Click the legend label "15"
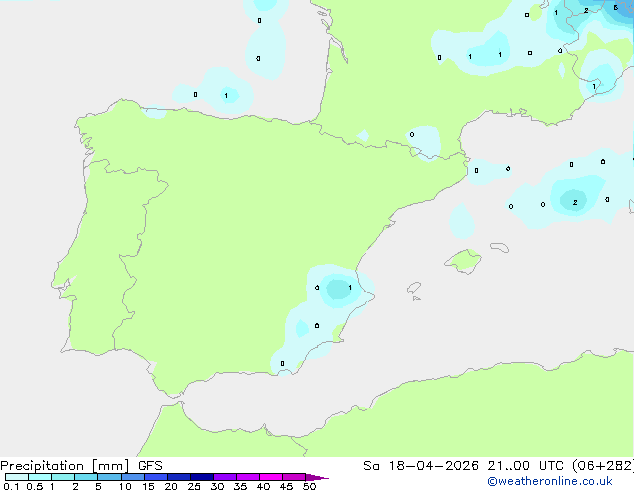 pyautogui.click(x=148, y=486)
